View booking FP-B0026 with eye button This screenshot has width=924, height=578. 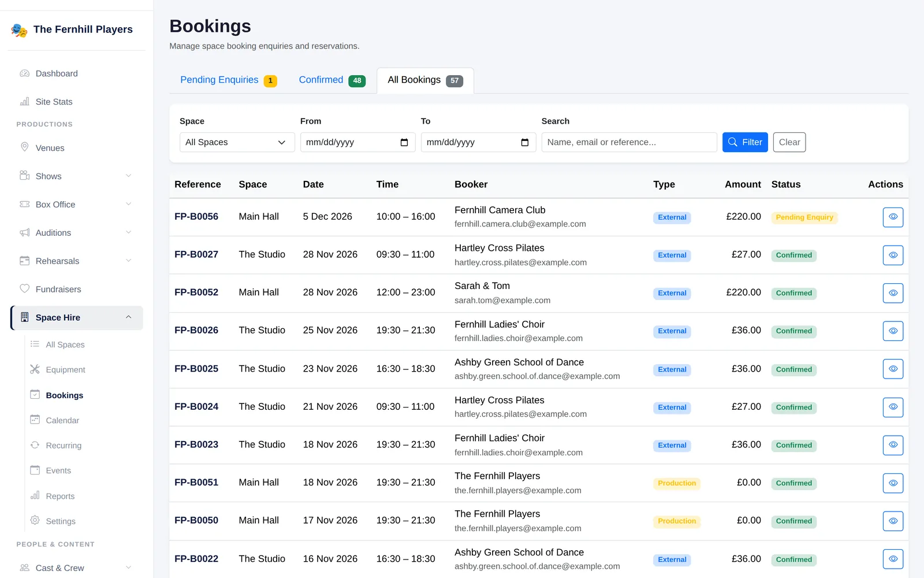point(893,331)
